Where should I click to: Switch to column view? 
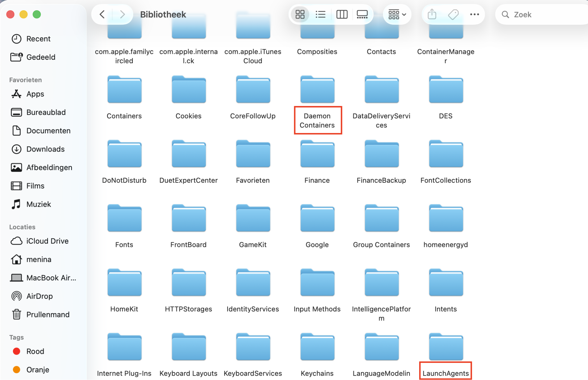click(342, 14)
